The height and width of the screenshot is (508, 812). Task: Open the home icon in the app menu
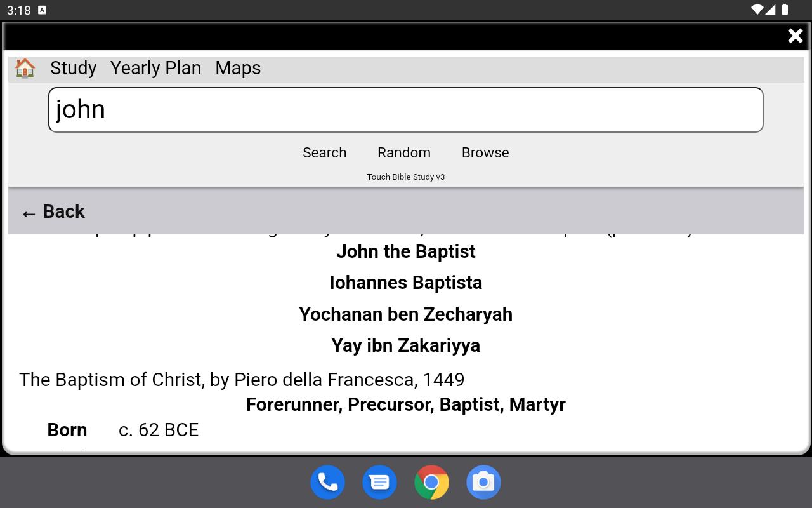coord(25,68)
